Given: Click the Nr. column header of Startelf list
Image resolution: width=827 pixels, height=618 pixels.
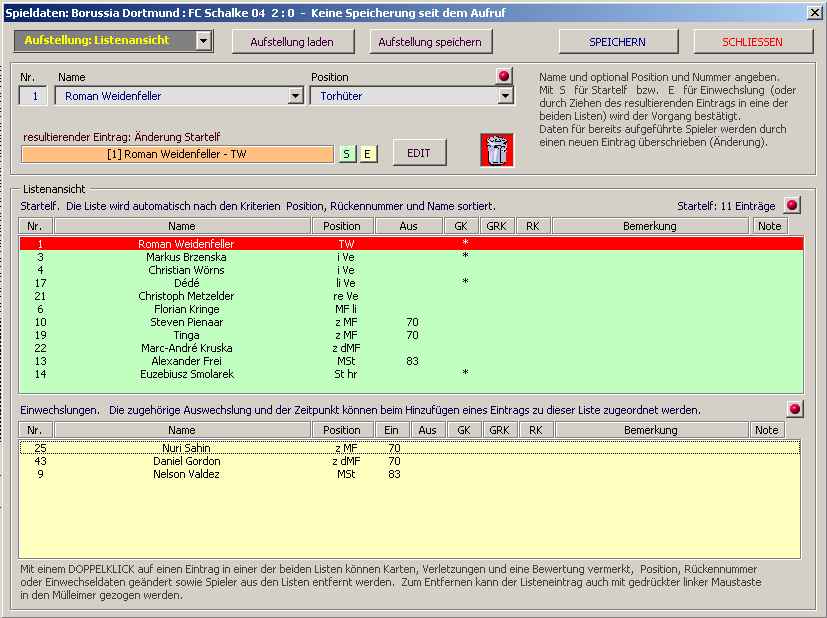Looking at the screenshot, I should 35,226.
